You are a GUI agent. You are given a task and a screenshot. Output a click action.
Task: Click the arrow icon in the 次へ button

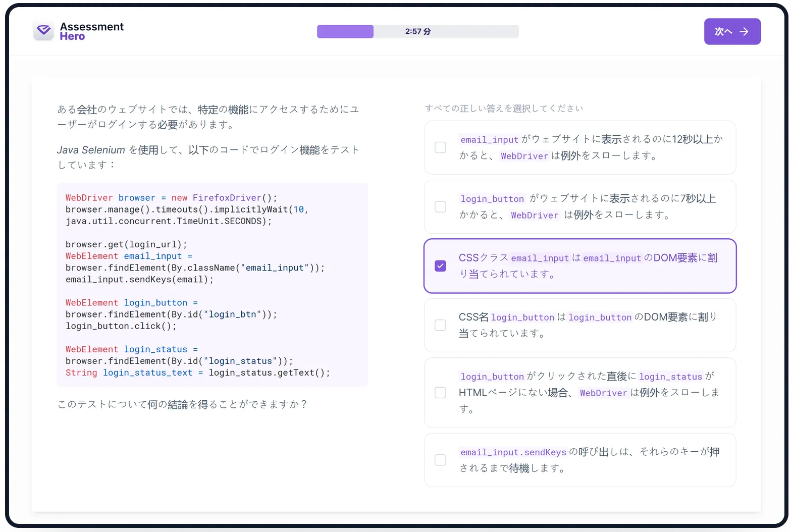click(x=744, y=32)
